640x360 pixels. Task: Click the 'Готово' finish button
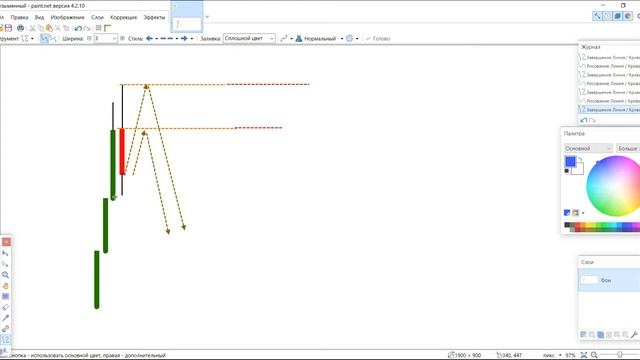378,38
